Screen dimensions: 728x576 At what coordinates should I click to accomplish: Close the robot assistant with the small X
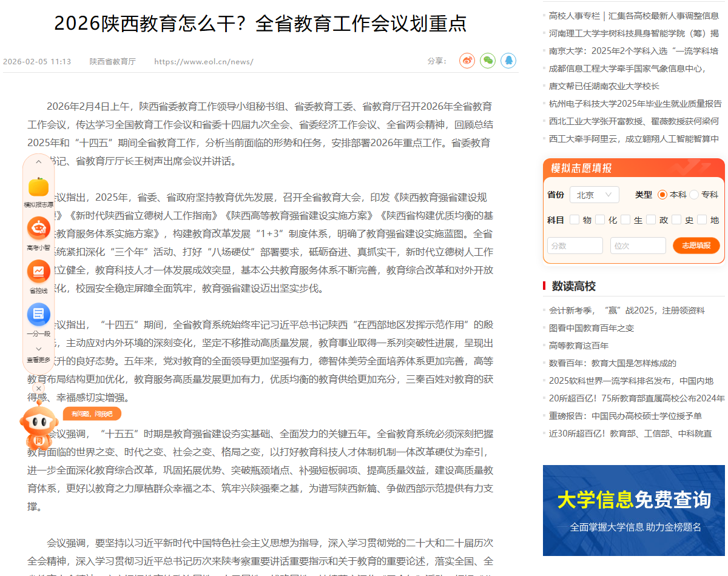(39, 388)
